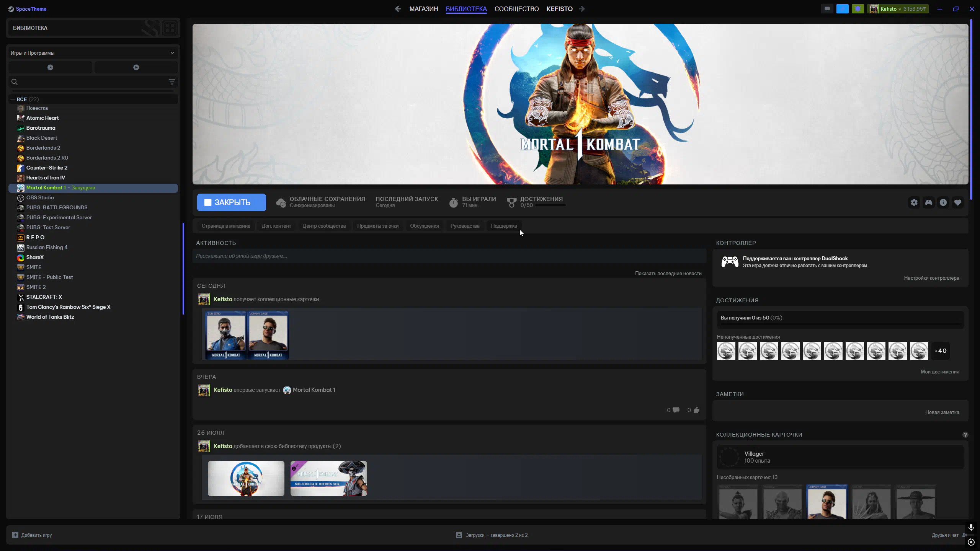Click Kefisto avatar in today's activity
Viewport: 980px width, 551px height.
point(204,299)
